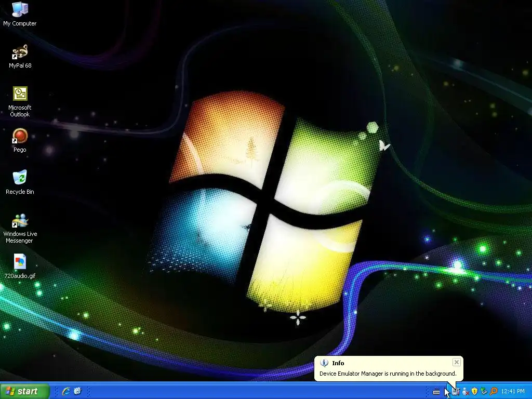Image resolution: width=532 pixels, height=399 pixels.
Task: Open the yellow Security Center shield icon
Action: point(475,392)
